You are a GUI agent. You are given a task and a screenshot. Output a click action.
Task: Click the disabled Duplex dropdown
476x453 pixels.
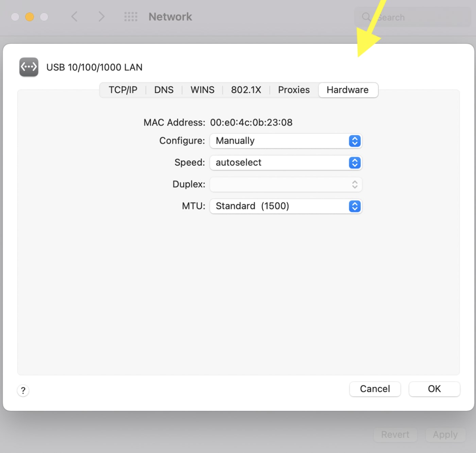[x=286, y=184]
